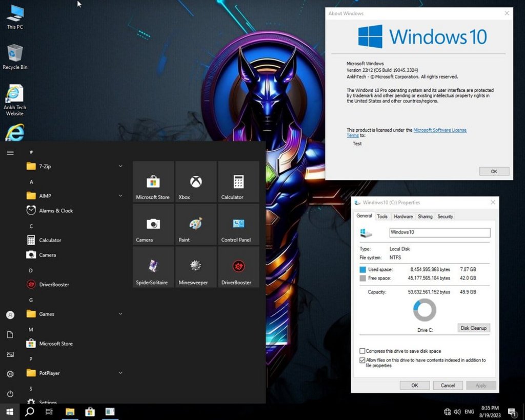
Task: Select the General tab in Properties
Action: pos(364,216)
